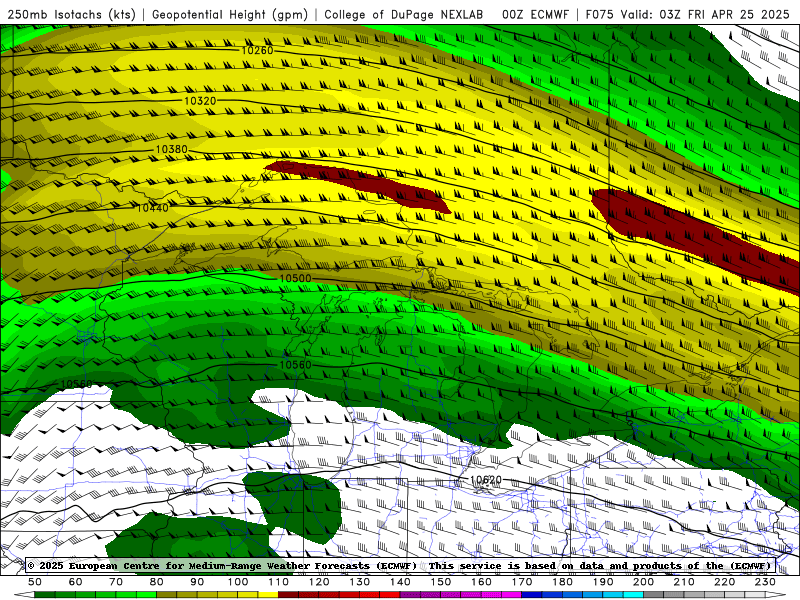Click the ECMWF copyright notice text
The image size is (800, 600).
399,566
